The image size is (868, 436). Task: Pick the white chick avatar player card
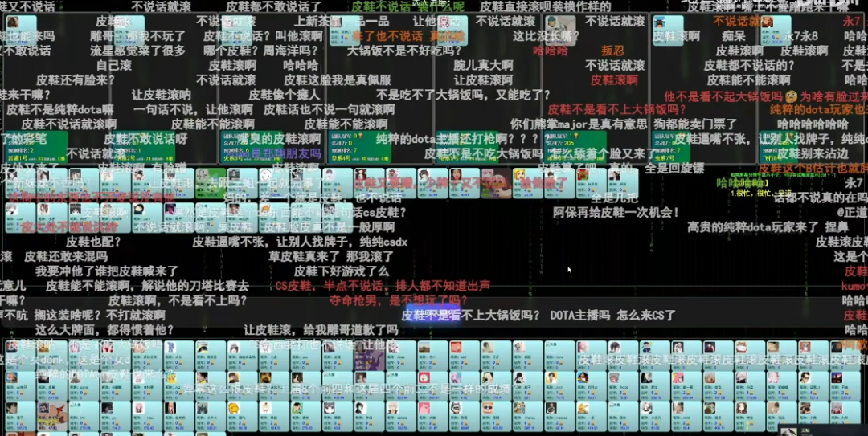tap(275, 417)
